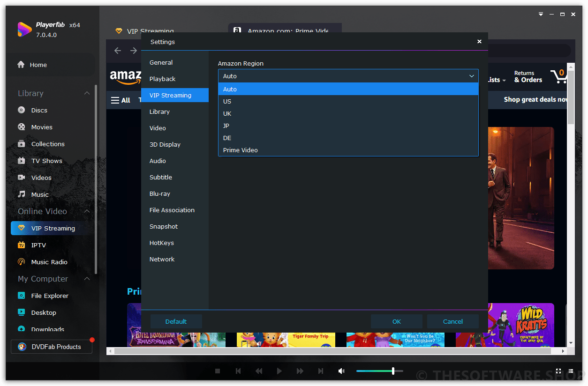This screenshot has width=588, height=386.
Task: Click the Default button
Action: click(x=176, y=321)
